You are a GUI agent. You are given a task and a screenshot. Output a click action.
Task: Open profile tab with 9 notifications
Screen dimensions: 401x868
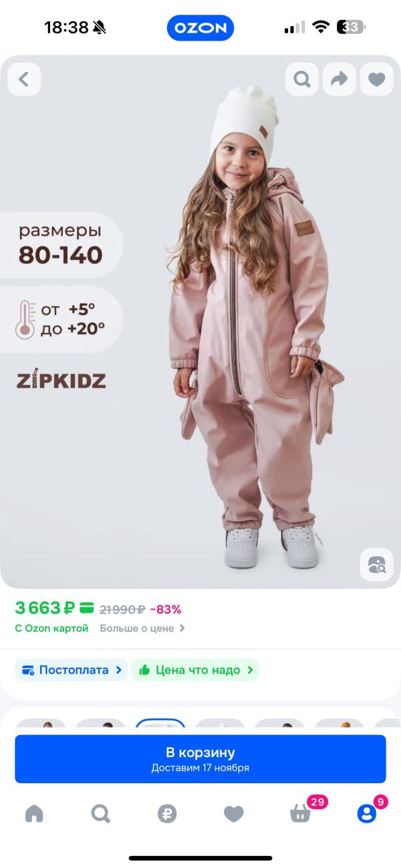pyautogui.click(x=367, y=813)
